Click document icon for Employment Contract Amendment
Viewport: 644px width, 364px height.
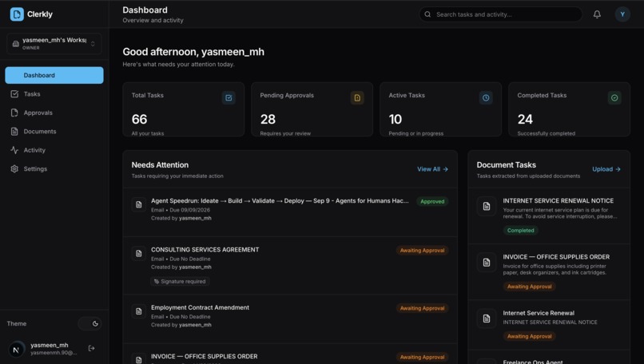tap(139, 311)
